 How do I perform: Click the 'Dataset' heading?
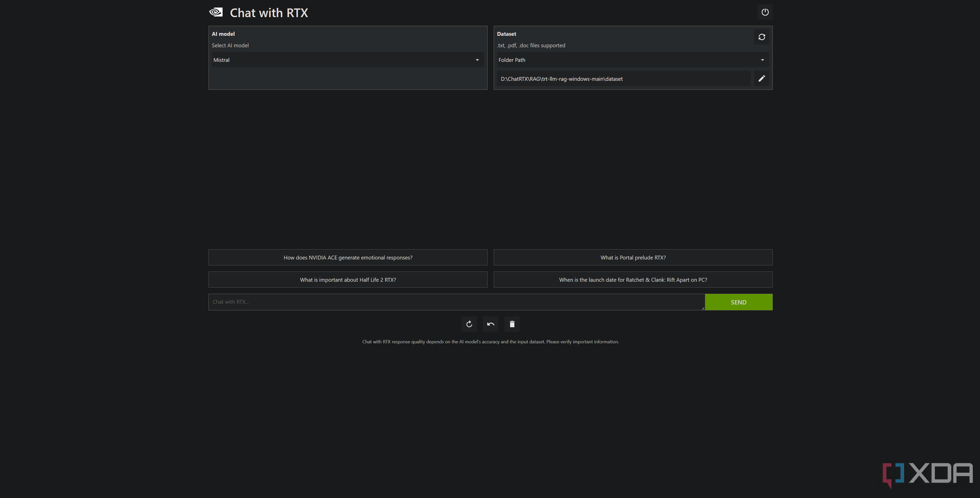tap(506, 34)
